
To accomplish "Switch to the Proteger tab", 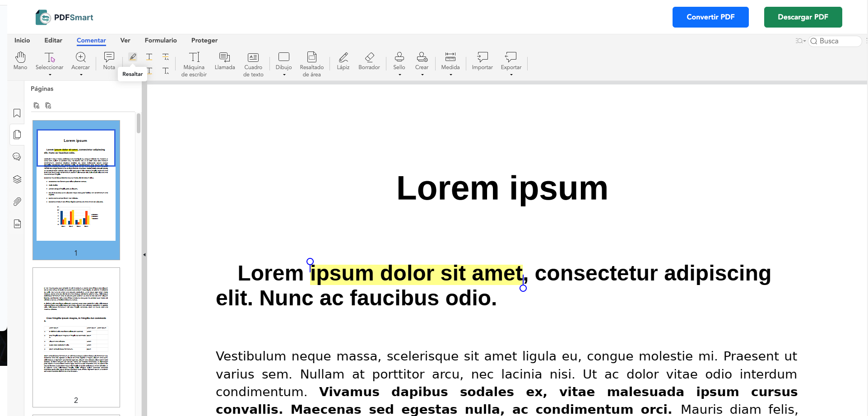I will pyautogui.click(x=204, y=40).
